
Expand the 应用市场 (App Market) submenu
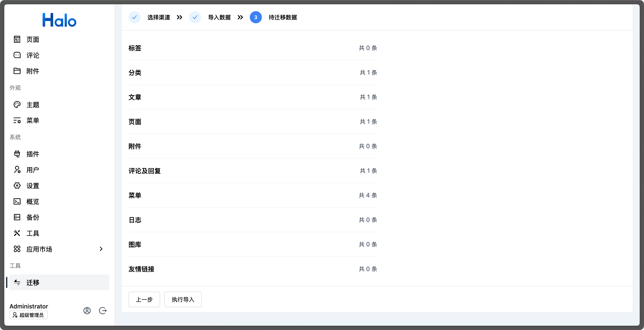(x=101, y=249)
